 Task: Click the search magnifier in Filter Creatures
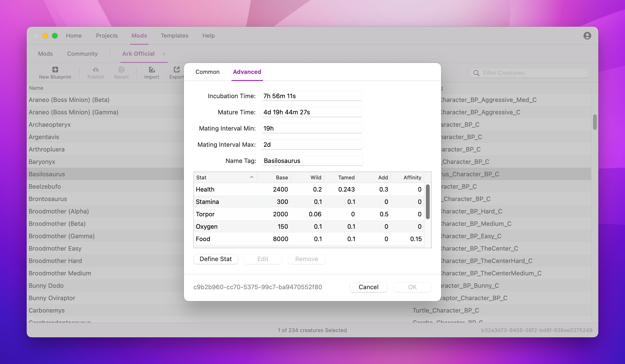coord(476,73)
